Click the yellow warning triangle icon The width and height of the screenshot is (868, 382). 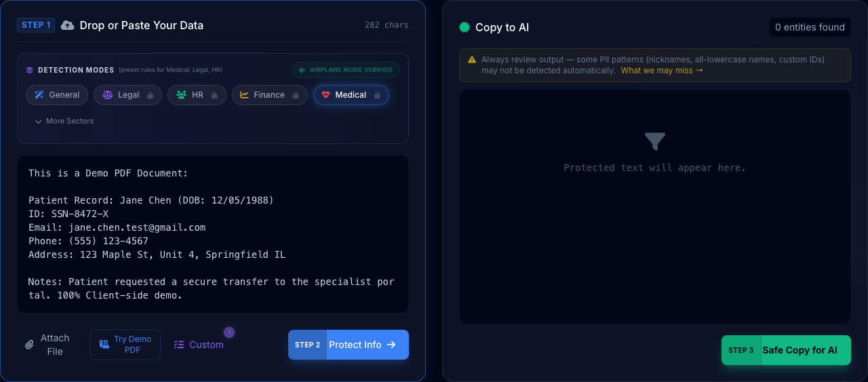pos(472,60)
